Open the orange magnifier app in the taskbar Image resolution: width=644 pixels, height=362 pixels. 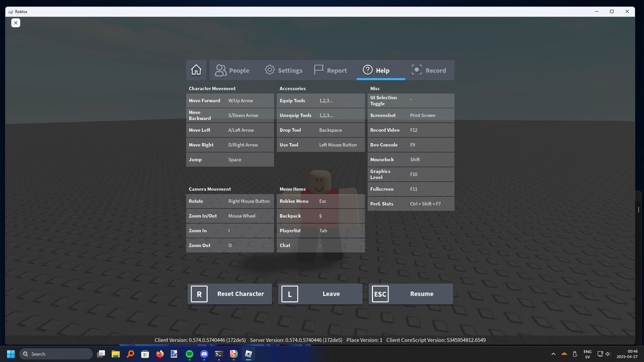(x=130, y=354)
